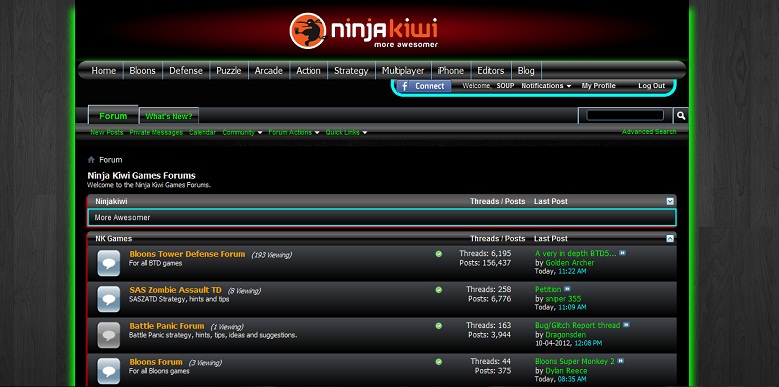Open My Profile
Screen dimensions: 779x387
coord(599,86)
